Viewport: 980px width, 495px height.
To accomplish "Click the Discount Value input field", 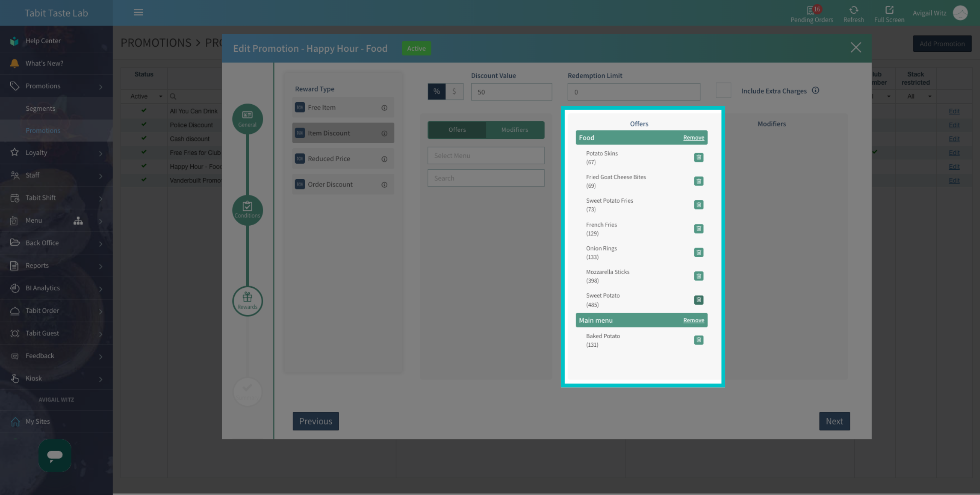I will click(x=511, y=92).
